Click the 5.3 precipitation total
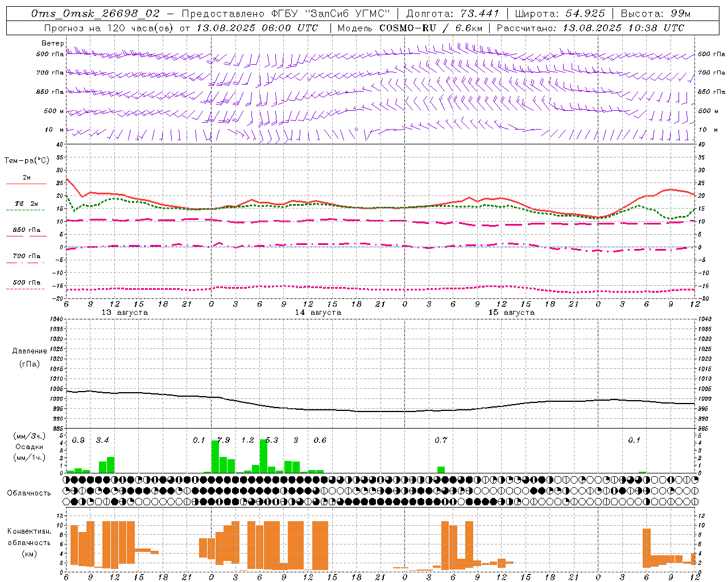The image size is (728, 582). click(272, 440)
